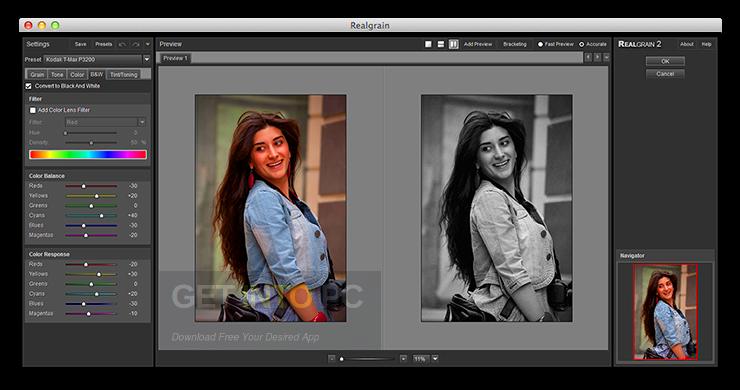This screenshot has height=390, width=740.
Task: Click the filter Hue slider
Action: (x=91, y=133)
